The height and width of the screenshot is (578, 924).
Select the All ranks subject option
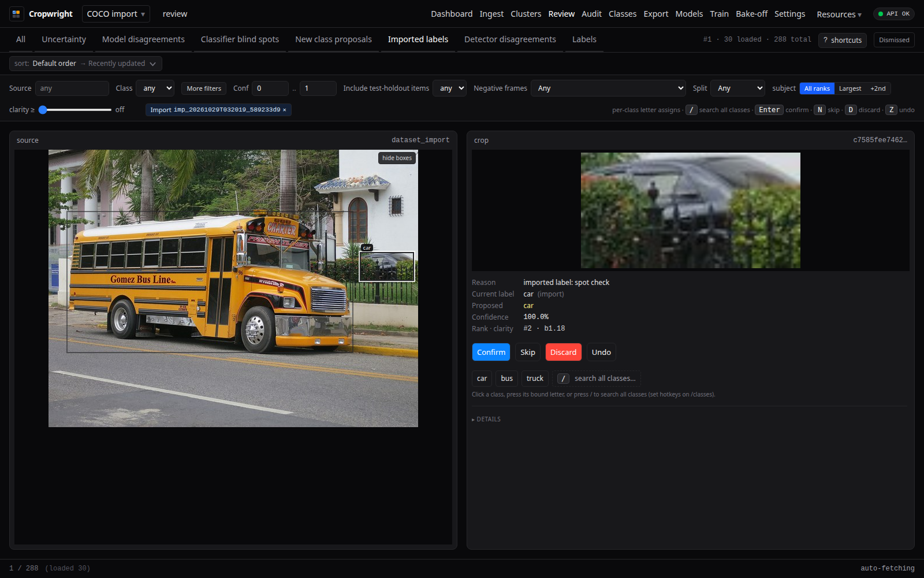817,88
